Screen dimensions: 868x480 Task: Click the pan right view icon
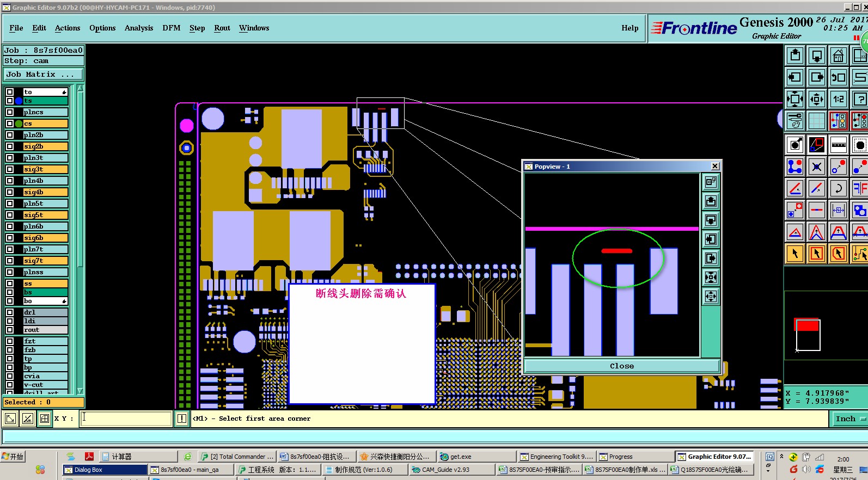point(817,77)
